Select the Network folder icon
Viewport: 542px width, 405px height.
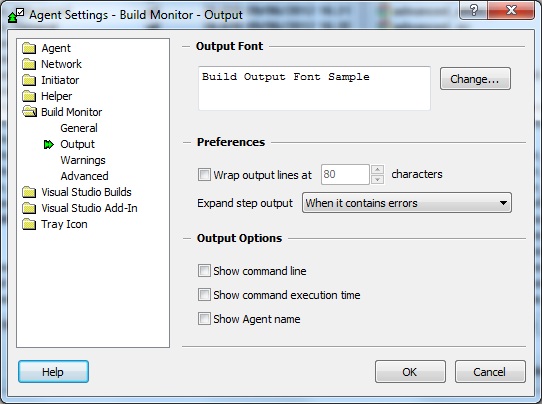(29, 64)
